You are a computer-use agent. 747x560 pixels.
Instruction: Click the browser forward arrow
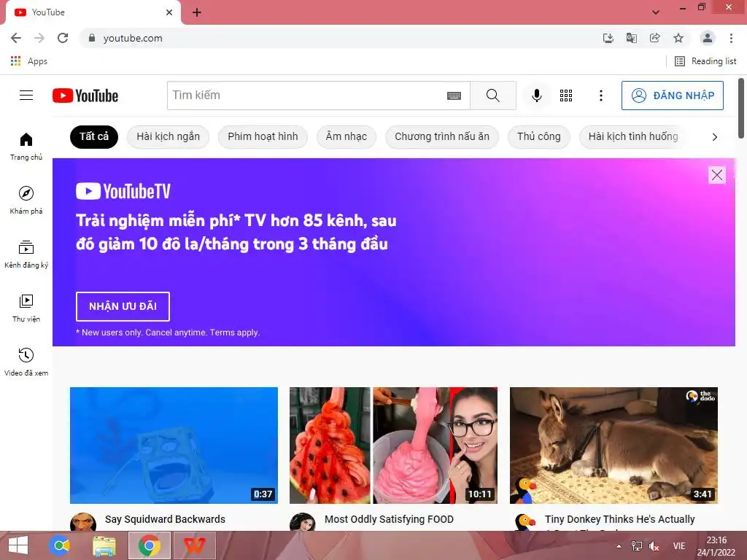39,38
